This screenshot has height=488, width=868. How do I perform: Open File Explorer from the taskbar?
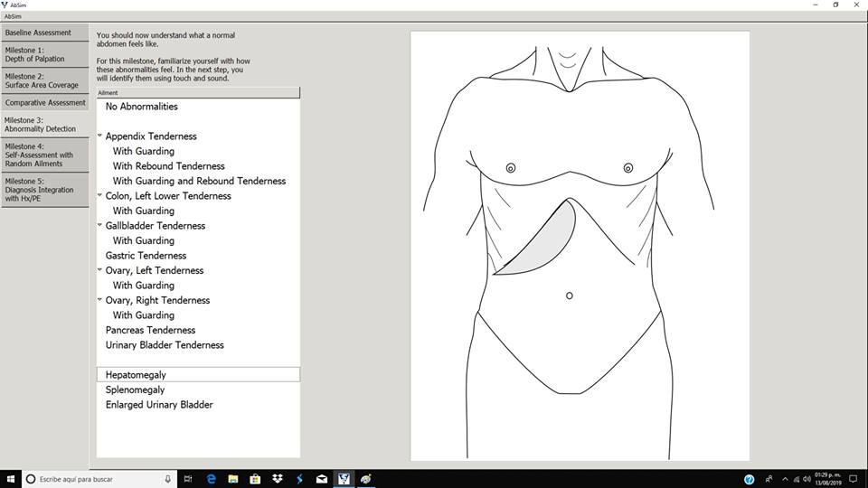(233, 479)
